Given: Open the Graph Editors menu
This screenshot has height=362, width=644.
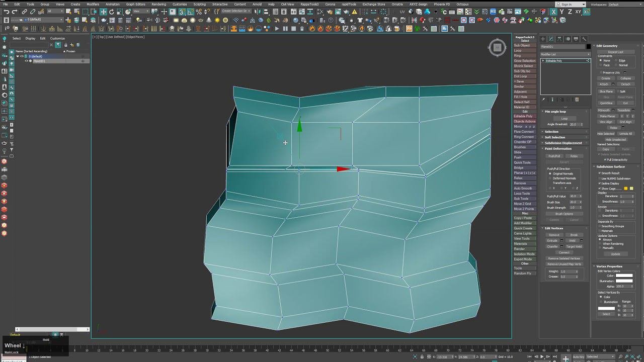Looking at the screenshot, I should pyautogui.click(x=136, y=4).
